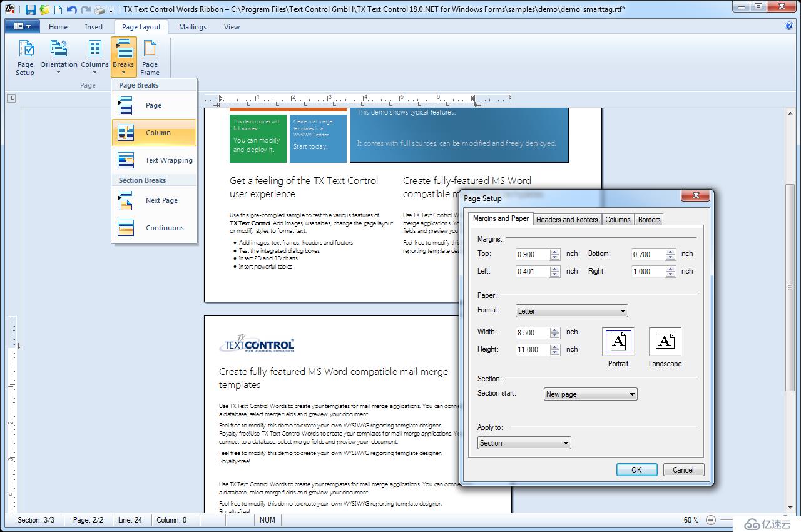Open the View ribbon tab

click(232, 27)
